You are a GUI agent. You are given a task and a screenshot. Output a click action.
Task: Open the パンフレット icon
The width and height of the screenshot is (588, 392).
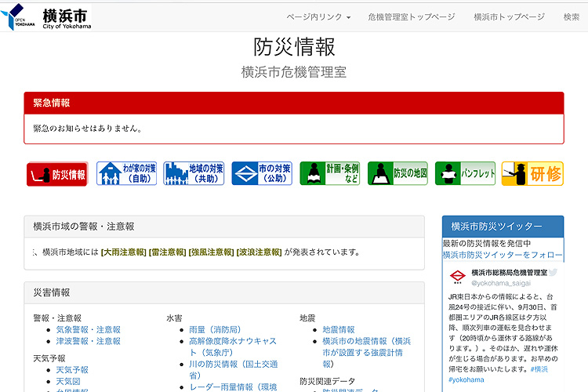tap(465, 174)
